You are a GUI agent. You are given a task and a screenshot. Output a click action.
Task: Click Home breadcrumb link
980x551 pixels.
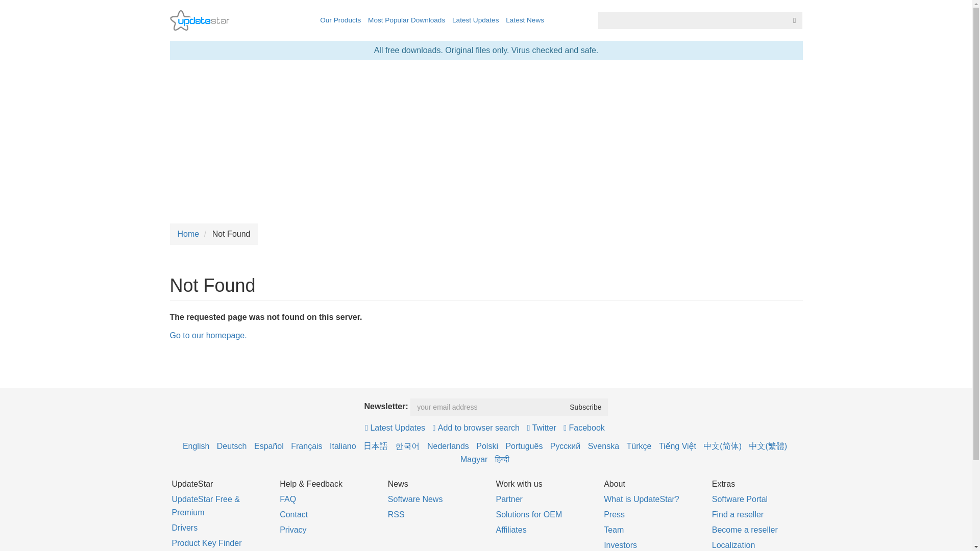pyautogui.click(x=188, y=234)
